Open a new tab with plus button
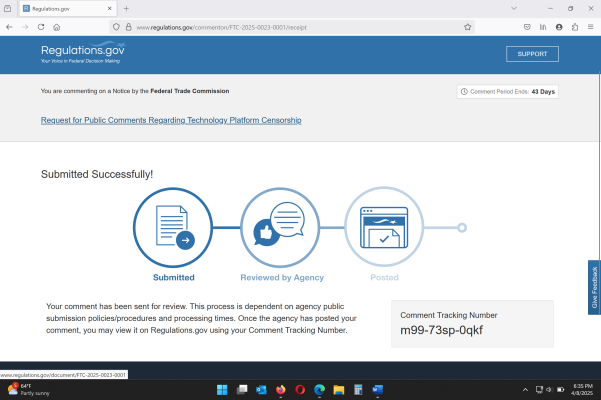This screenshot has width=601, height=400. (x=126, y=8)
